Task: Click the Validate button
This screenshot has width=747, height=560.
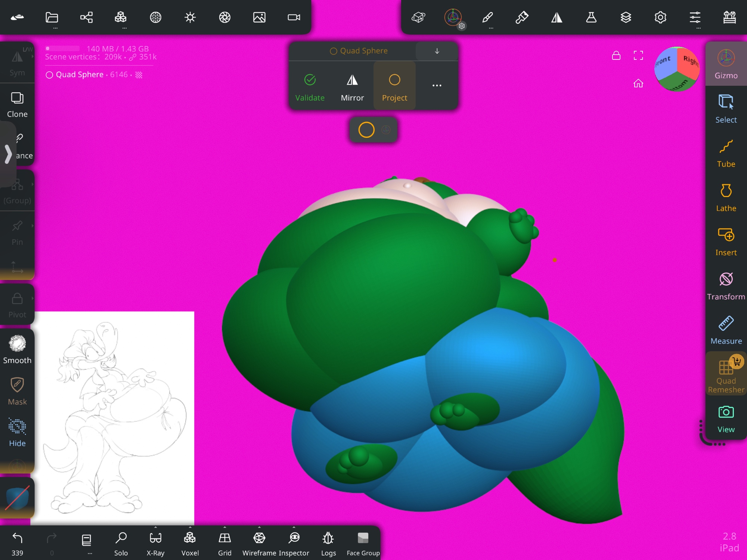Action: click(x=310, y=87)
